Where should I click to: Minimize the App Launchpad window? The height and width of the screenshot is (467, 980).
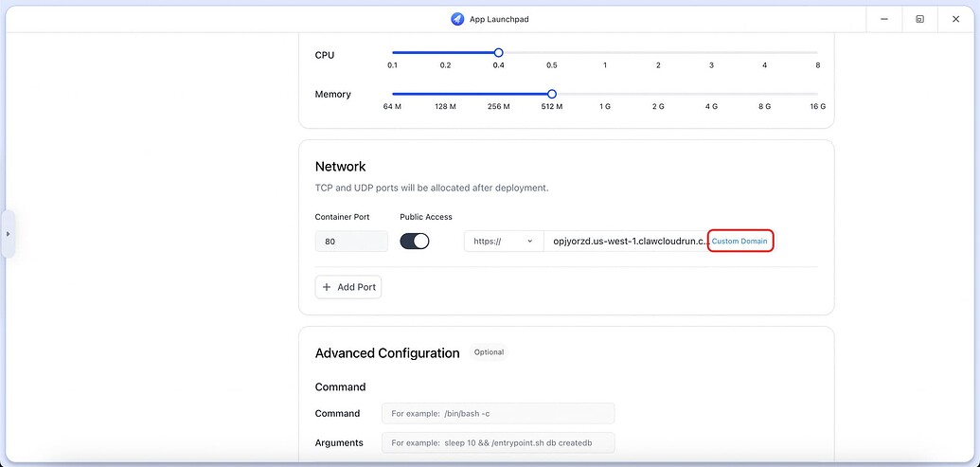[x=884, y=19]
